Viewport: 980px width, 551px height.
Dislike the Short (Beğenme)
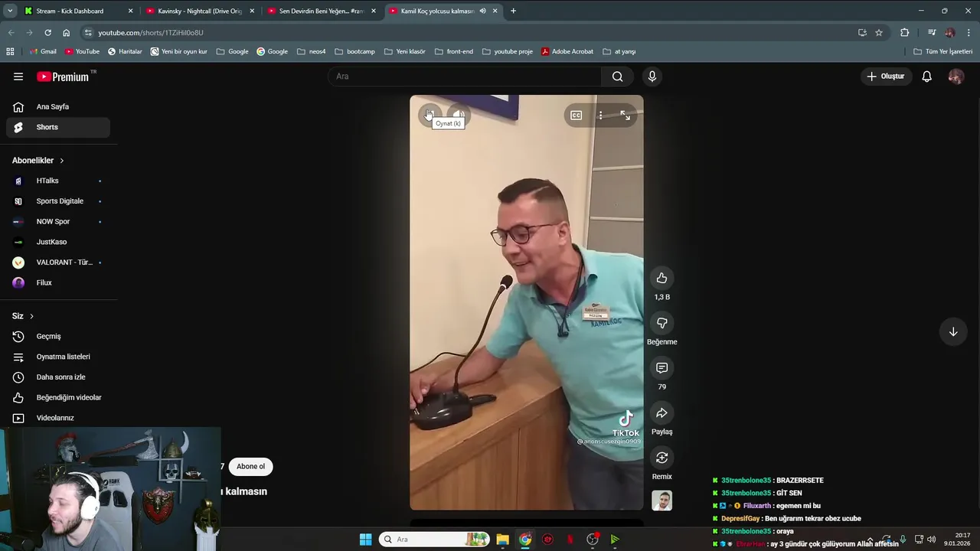click(661, 323)
